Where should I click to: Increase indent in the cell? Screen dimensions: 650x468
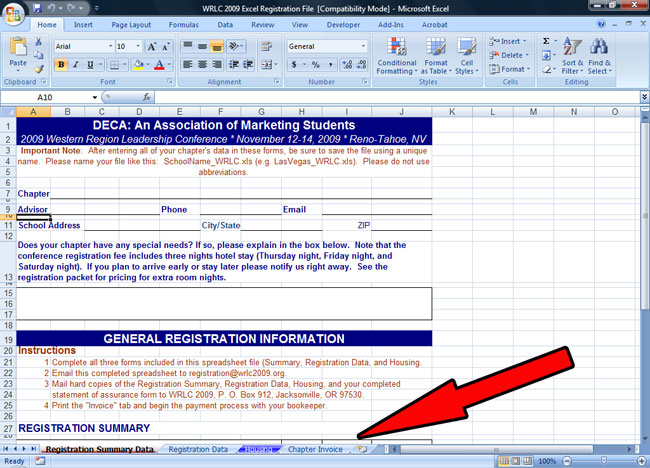coord(248,65)
